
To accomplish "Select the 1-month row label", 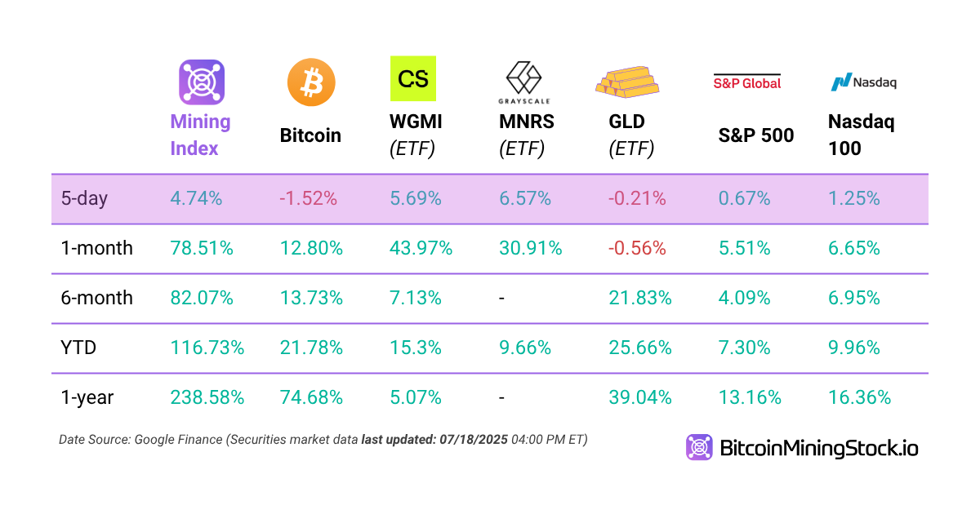I will 96,248.
